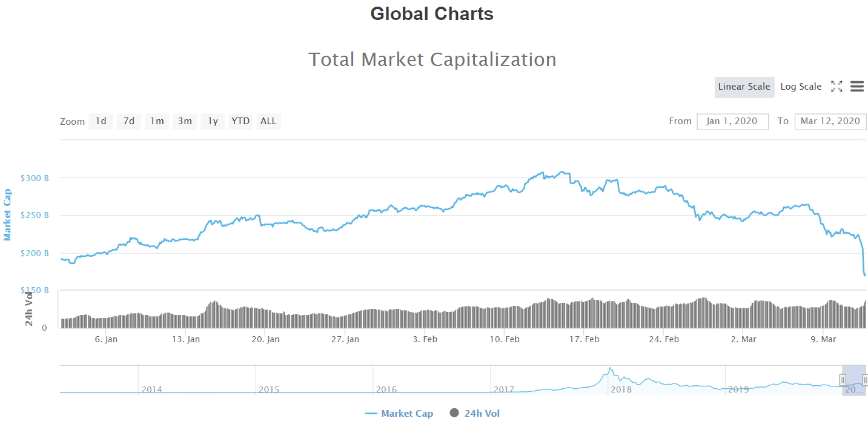The width and height of the screenshot is (868, 424).
Task: Set zoom to 1d
Action: click(101, 121)
